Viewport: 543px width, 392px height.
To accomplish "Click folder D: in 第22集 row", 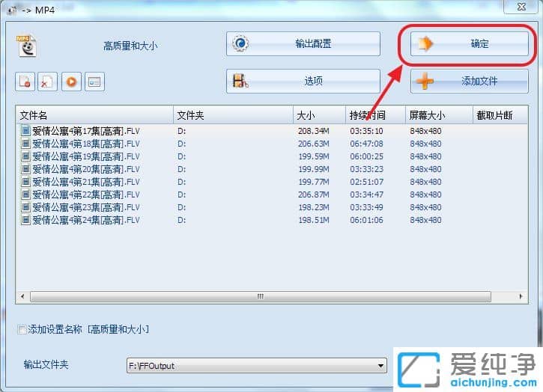I will pos(181,195).
